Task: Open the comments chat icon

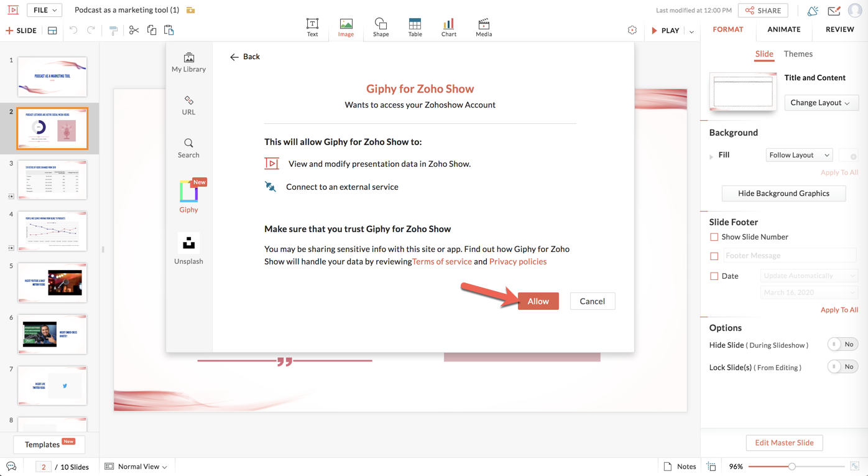Action: (11, 467)
